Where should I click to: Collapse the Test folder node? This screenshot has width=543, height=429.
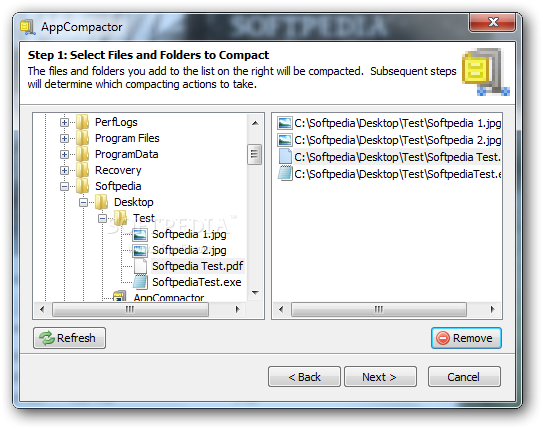pos(102,218)
